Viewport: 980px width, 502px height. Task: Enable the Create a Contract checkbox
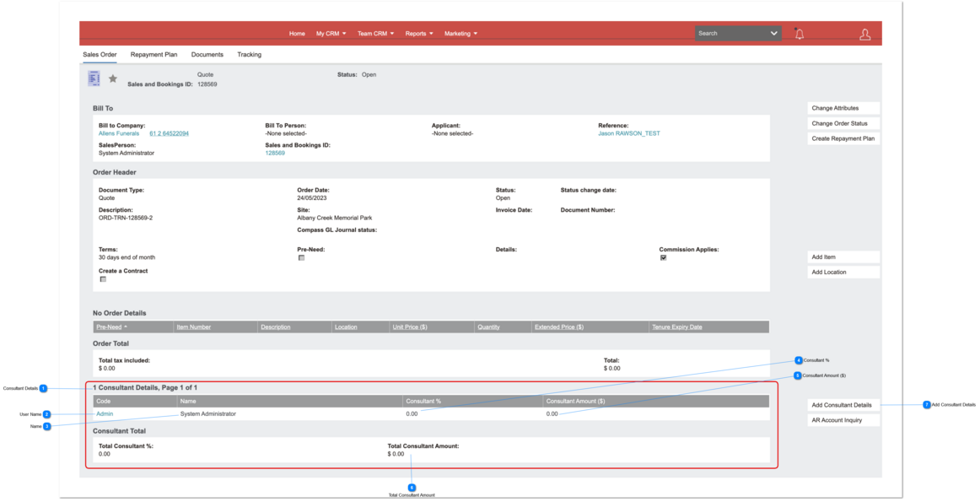pyautogui.click(x=103, y=279)
